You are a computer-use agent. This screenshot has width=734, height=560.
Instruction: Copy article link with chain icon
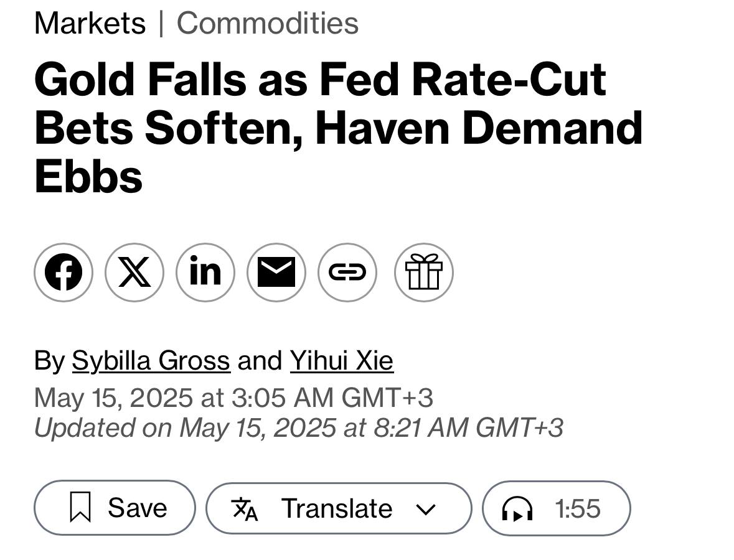click(x=347, y=273)
